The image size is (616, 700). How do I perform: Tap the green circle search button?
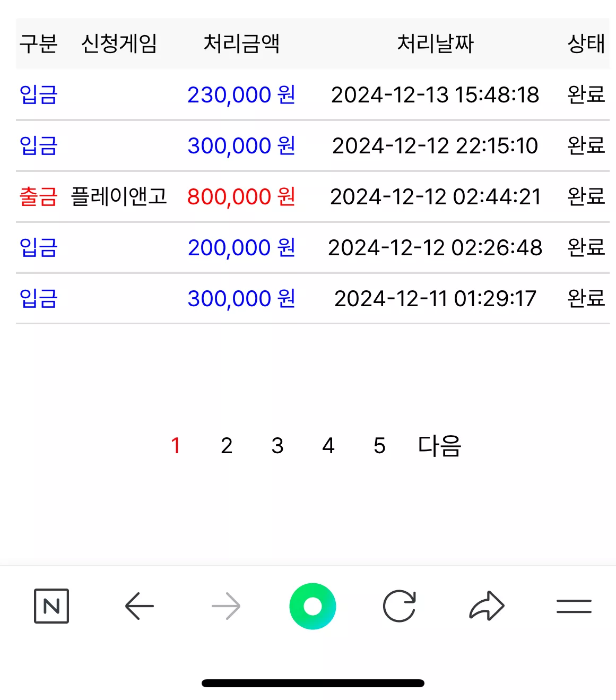point(313,606)
